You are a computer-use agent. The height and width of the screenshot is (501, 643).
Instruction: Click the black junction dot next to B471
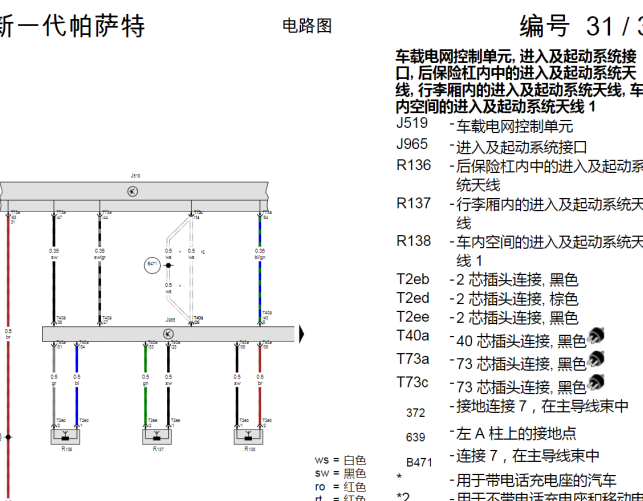[168, 265]
